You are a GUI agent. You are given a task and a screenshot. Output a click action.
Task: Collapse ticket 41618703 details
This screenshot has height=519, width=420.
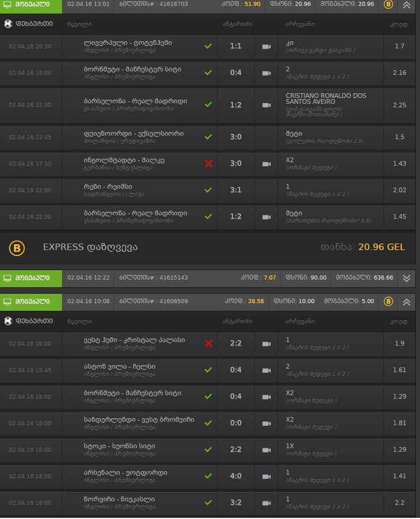coord(406,5)
